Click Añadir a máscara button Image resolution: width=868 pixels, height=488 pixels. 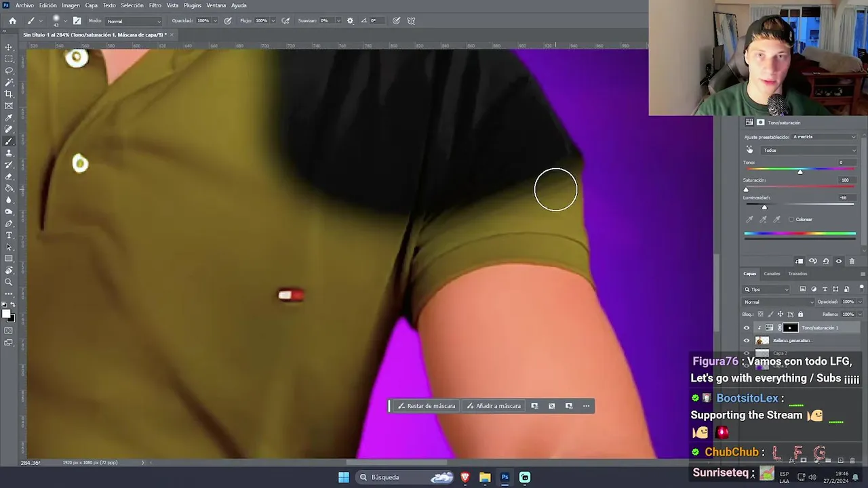[x=494, y=406]
